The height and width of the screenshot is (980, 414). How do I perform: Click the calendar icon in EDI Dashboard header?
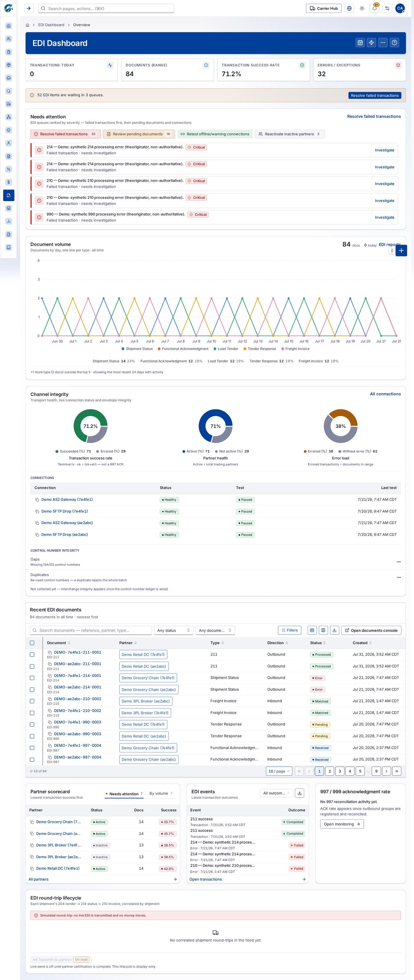coord(360,43)
